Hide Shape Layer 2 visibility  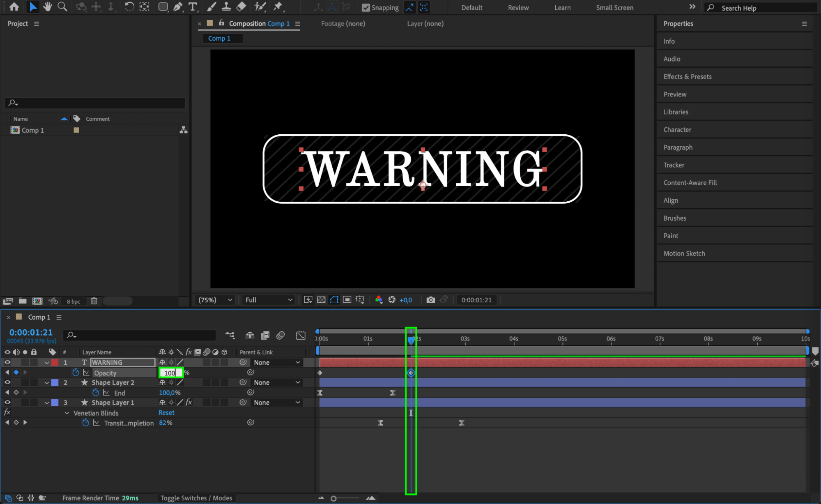tap(7, 382)
